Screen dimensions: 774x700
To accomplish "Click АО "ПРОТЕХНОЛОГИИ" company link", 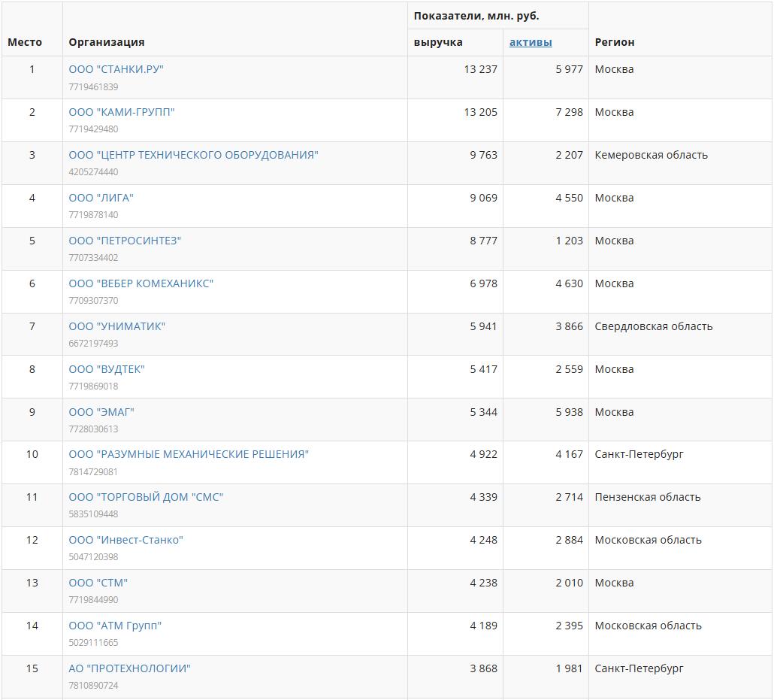I will [x=129, y=668].
